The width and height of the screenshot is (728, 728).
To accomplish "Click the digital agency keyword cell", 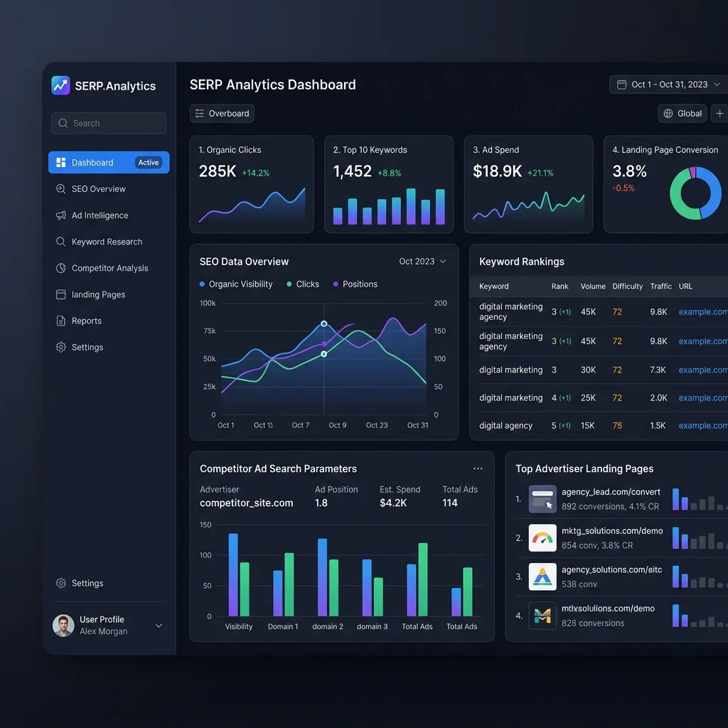I will [x=505, y=426].
